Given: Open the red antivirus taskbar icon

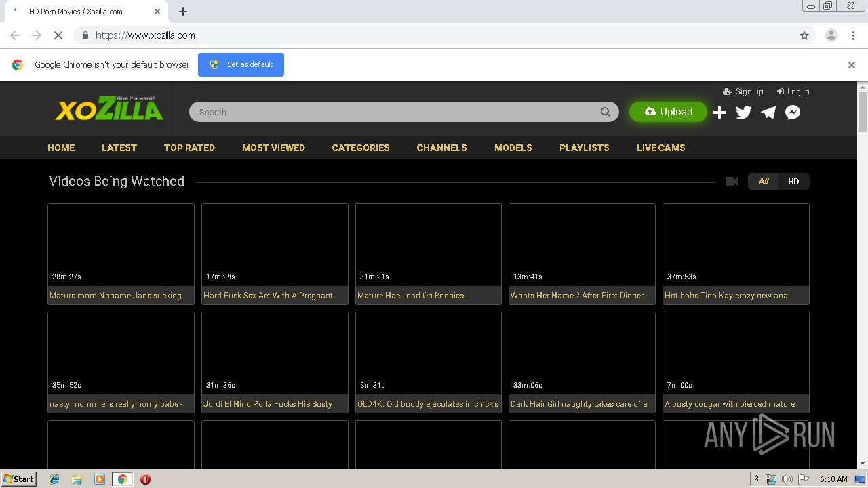Looking at the screenshot, I should 145,479.
